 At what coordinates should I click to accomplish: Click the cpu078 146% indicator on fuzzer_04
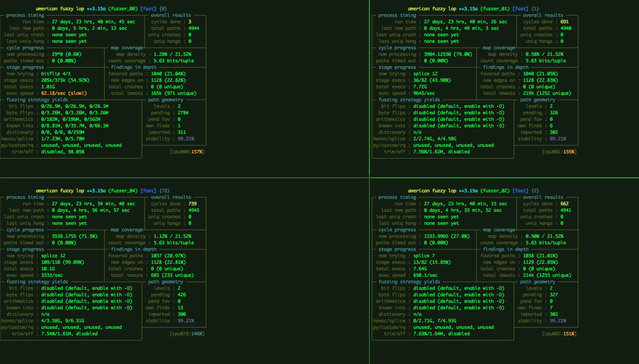187,333
